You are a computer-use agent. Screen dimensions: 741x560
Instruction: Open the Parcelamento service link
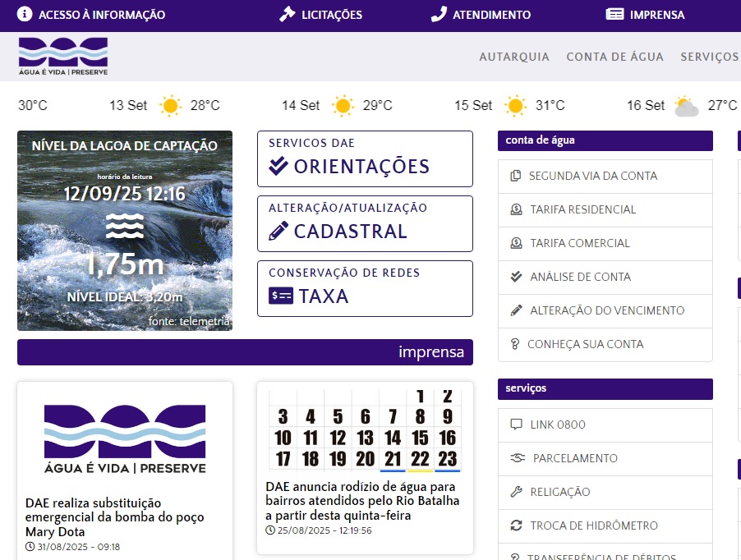click(x=575, y=458)
